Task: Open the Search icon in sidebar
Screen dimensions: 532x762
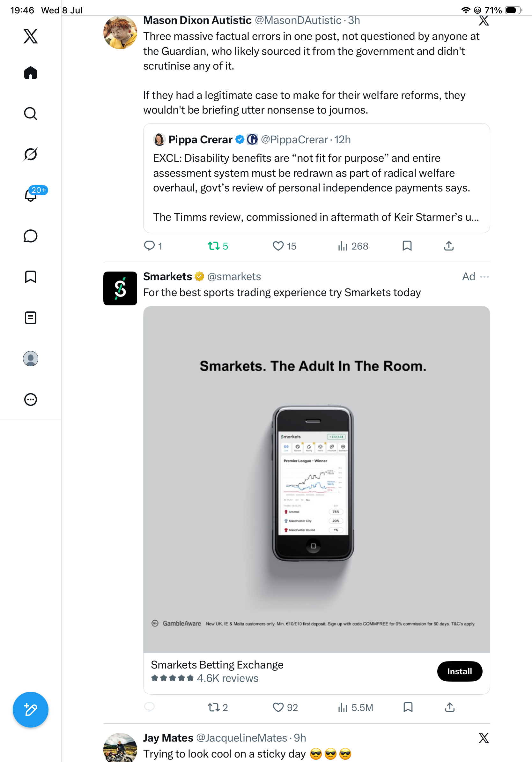Action: pos(31,114)
